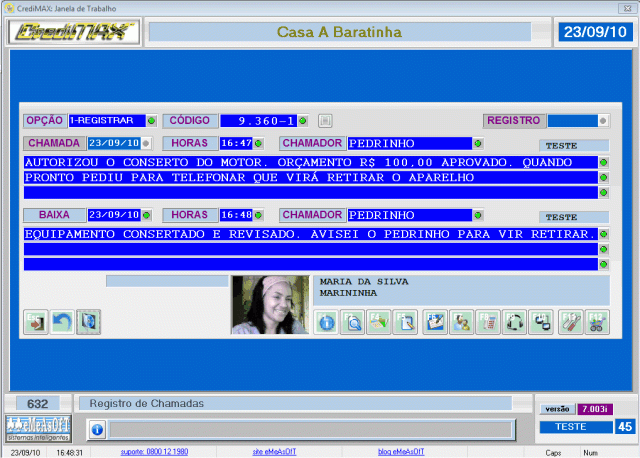640x458 pixels.
Task: Toggle green indicator next to OPÇÃO field
Action: tap(152, 121)
